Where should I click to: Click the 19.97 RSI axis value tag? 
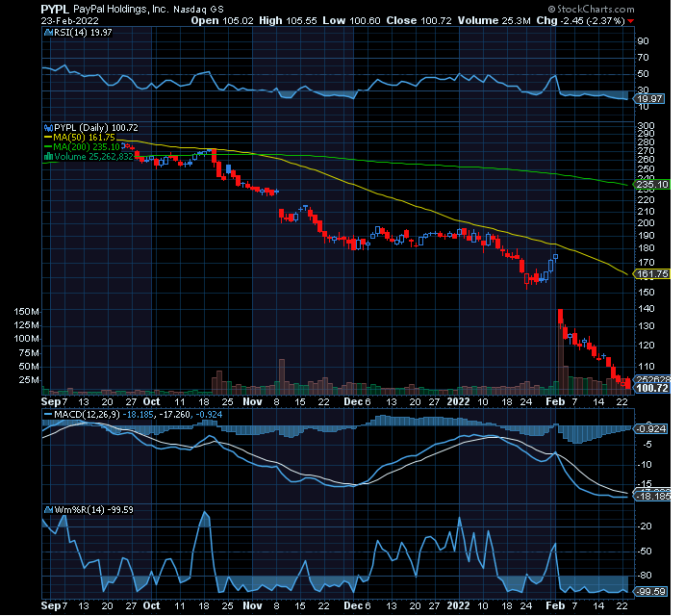tap(649, 99)
